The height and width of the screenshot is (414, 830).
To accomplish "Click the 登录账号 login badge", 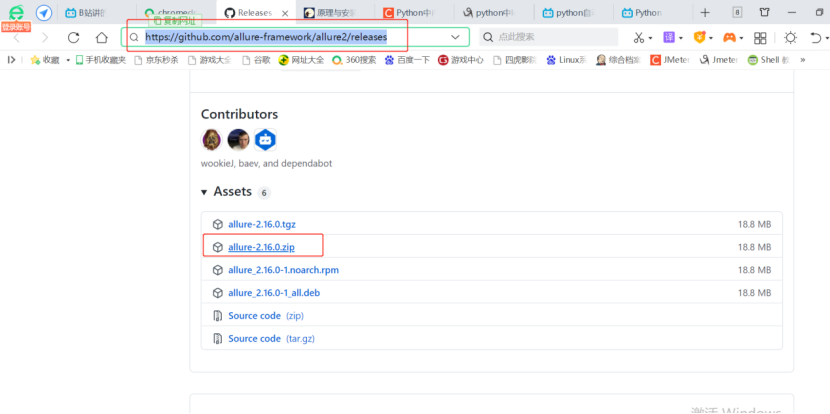I will (x=16, y=27).
